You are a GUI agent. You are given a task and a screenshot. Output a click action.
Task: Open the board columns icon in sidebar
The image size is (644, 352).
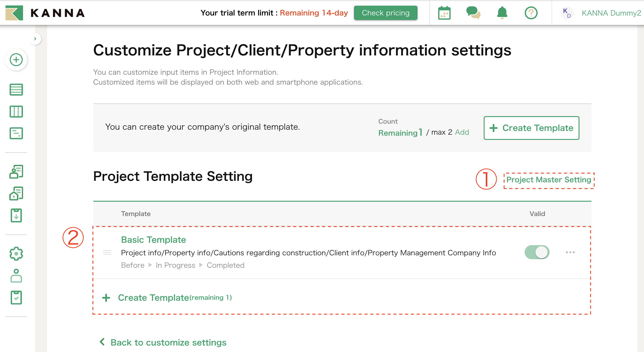point(16,112)
